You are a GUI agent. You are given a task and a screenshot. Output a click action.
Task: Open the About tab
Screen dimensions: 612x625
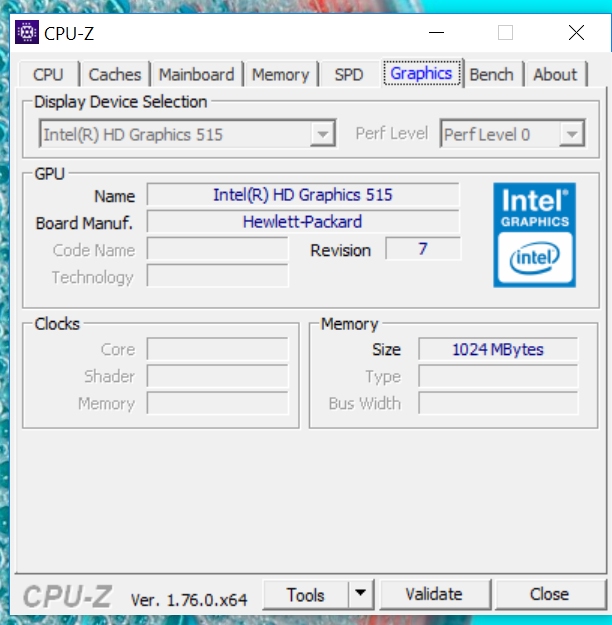[555, 75]
